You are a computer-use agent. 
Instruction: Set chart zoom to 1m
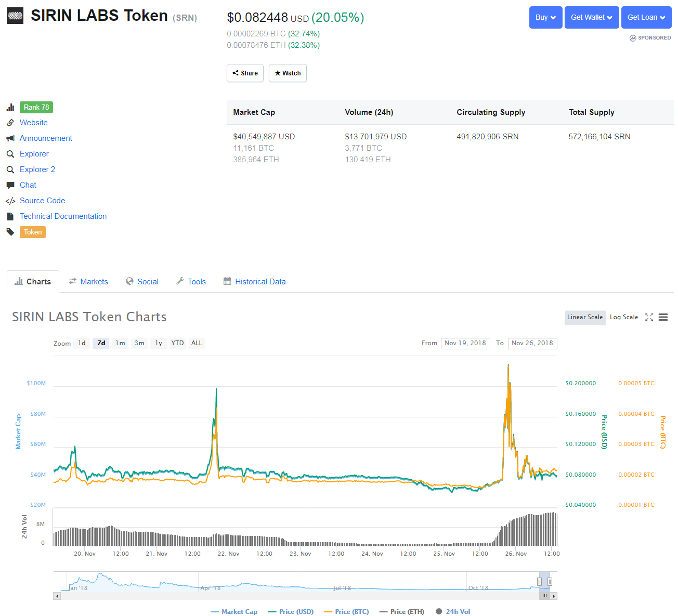point(120,343)
